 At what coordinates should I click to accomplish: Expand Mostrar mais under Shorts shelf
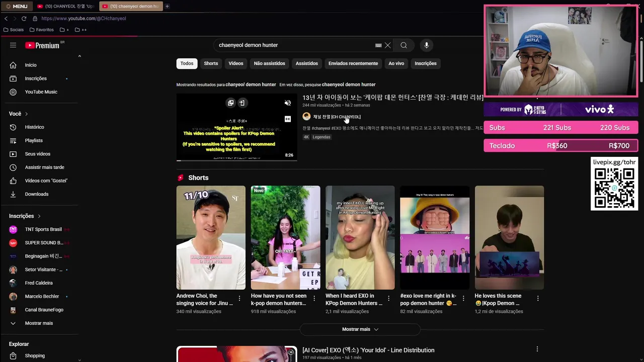pyautogui.click(x=360, y=329)
